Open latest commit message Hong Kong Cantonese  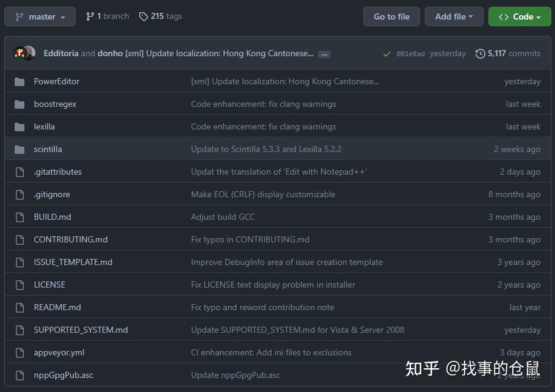(x=219, y=54)
